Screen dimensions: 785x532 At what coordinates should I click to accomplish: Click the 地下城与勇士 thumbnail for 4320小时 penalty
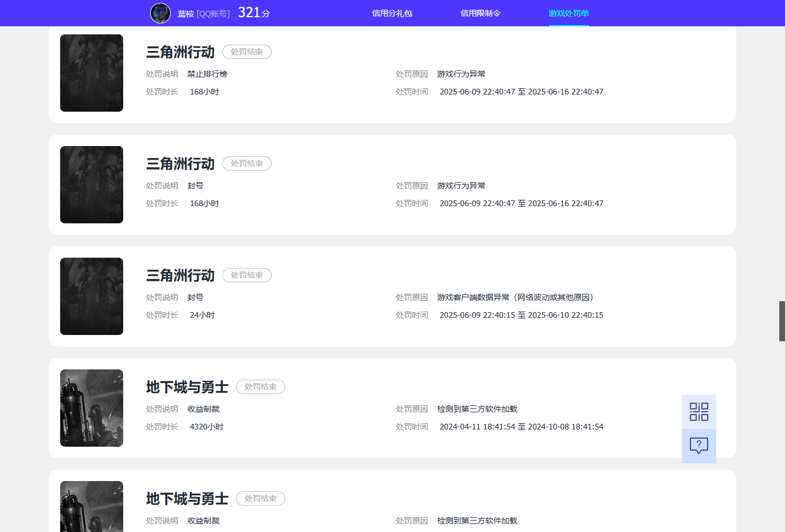coord(92,408)
